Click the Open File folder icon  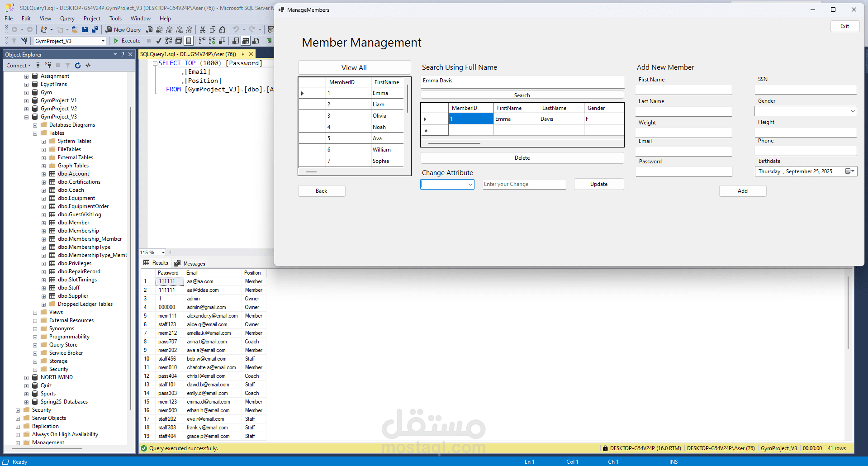(75, 29)
